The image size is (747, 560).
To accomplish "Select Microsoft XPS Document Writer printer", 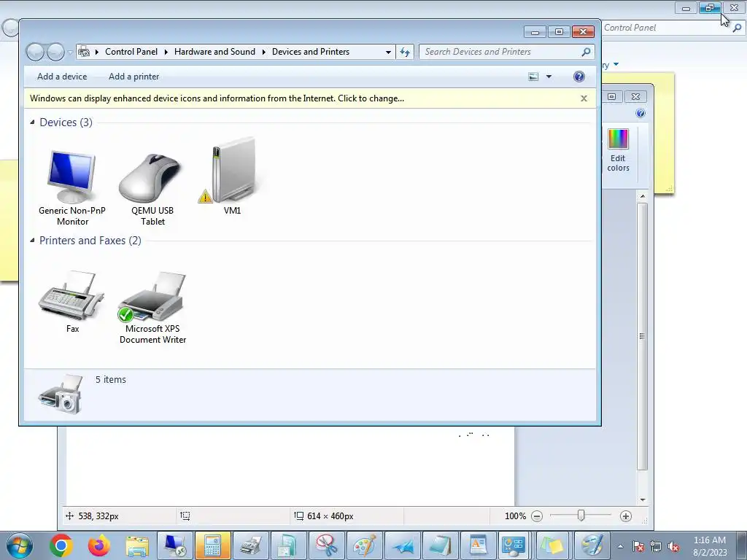I will tap(152, 307).
